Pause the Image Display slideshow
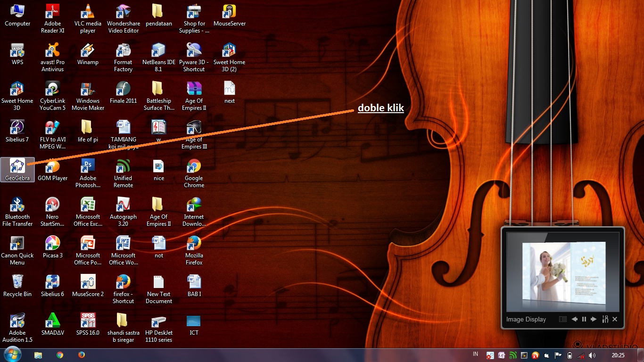This screenshot has width=644, height=362. (584, 319)
